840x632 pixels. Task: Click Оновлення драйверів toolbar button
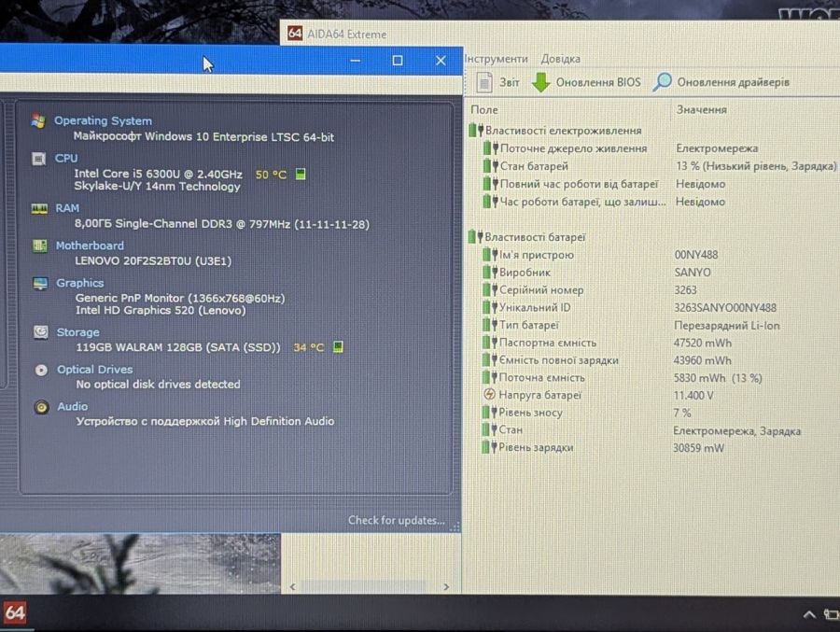pyautogui.click(x=721, y=82)
